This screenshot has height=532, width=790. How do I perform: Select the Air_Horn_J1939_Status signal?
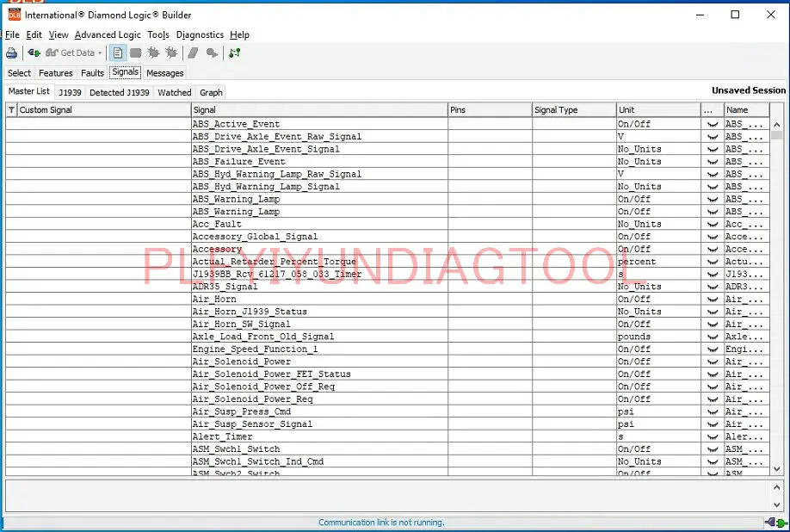tap(250, 312)
